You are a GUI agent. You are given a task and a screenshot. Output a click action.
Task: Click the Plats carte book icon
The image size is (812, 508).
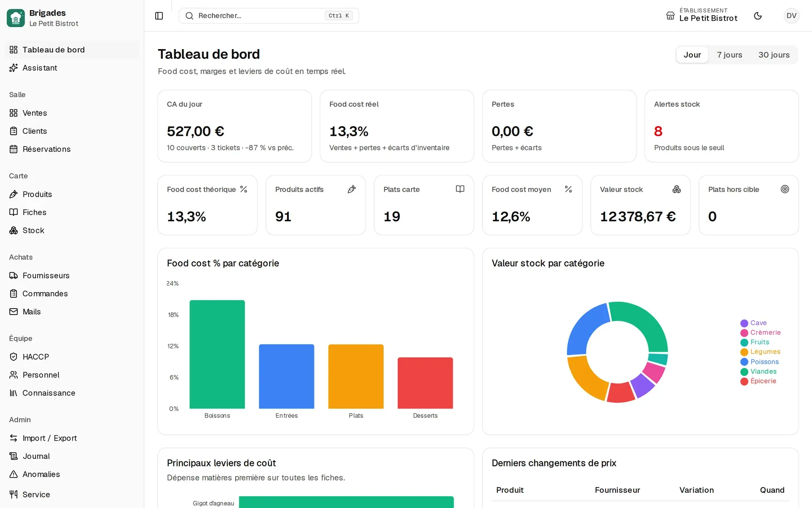460,189
